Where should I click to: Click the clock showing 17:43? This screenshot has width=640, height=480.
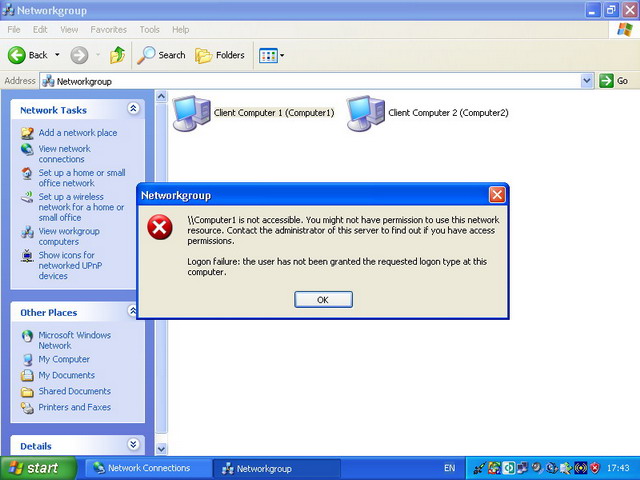point(618,468)
